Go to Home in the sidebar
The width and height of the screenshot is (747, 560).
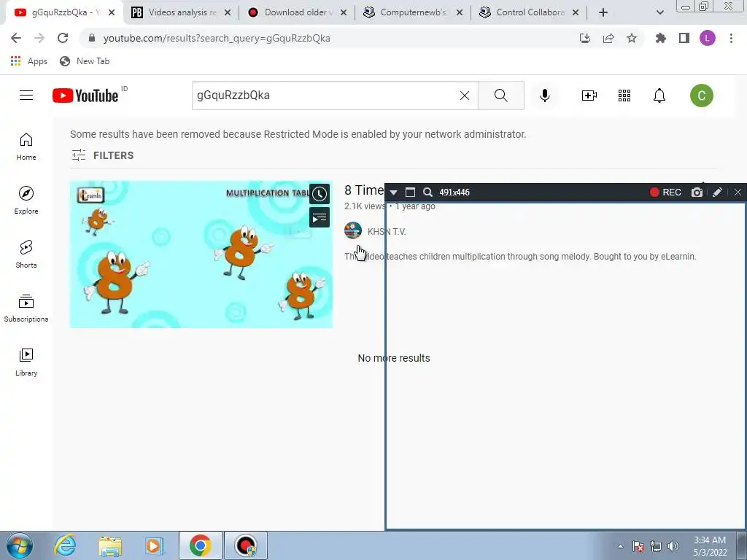[x=26, y=146]
